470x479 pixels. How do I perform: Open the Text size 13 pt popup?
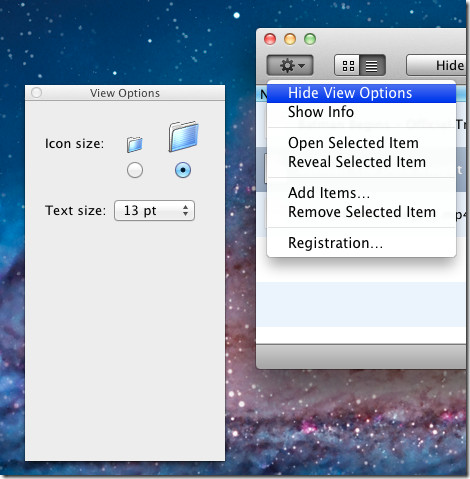(x=154, y=211)
